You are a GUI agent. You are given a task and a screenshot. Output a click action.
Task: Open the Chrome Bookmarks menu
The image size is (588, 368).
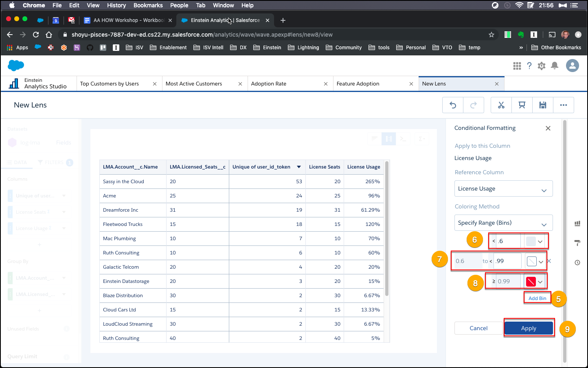click(148, 5)
